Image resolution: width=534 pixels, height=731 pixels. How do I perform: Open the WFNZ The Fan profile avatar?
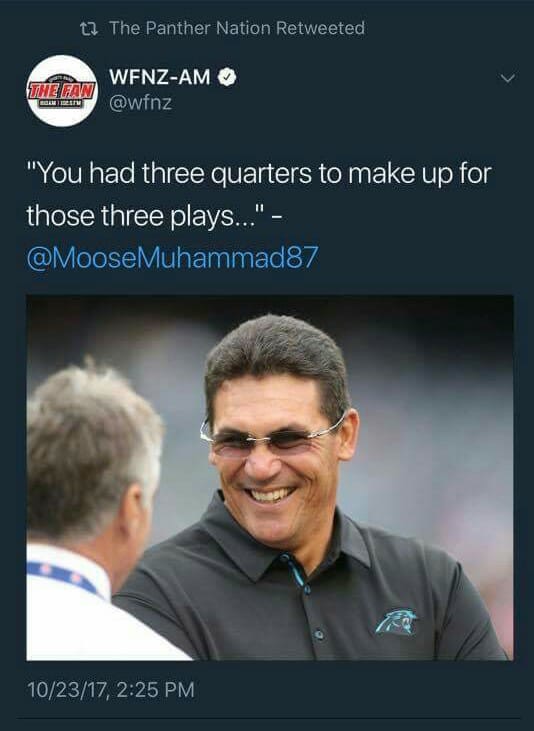pos(62,91)
